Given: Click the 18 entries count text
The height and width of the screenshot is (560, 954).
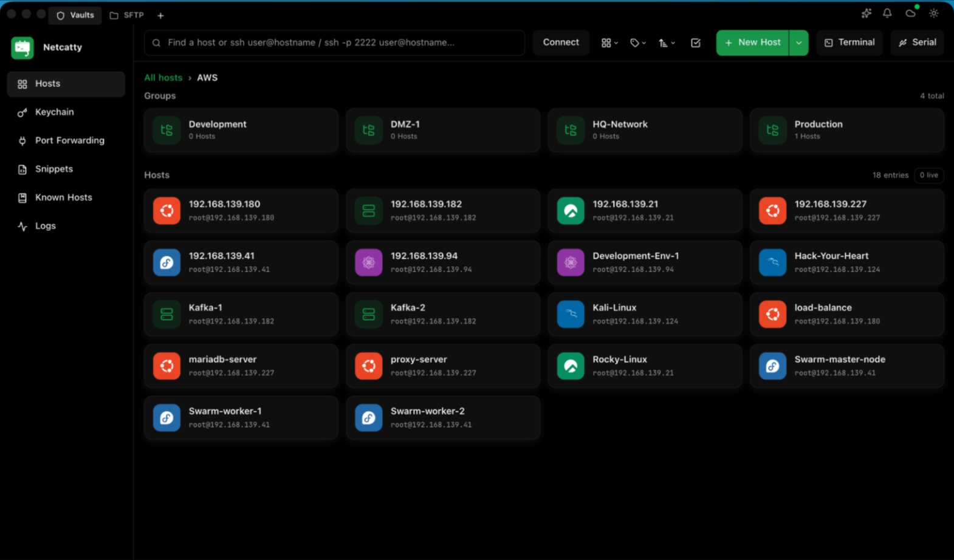Looking at the screenshot, I should coord(890,176).
